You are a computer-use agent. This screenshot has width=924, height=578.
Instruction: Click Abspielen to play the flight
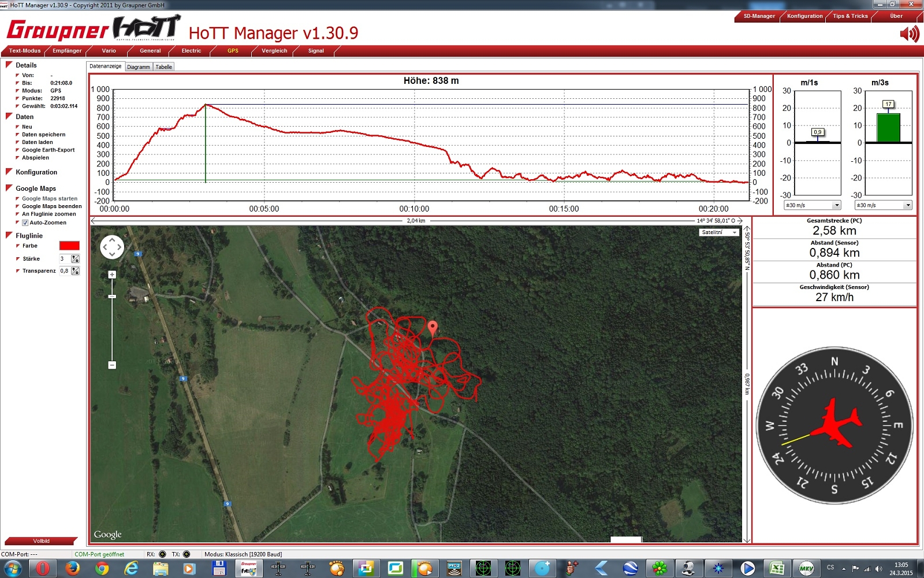click(36, 158)
